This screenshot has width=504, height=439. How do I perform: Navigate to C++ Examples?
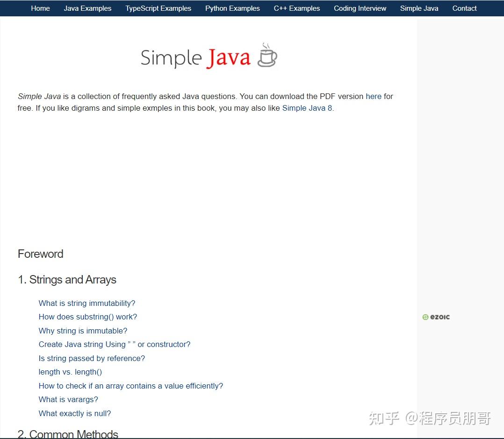[x=296, y=8]
